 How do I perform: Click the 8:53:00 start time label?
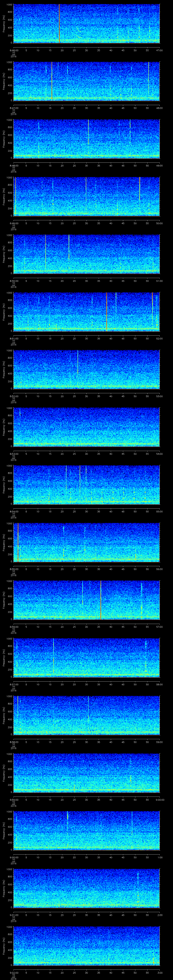coord(14,454)
